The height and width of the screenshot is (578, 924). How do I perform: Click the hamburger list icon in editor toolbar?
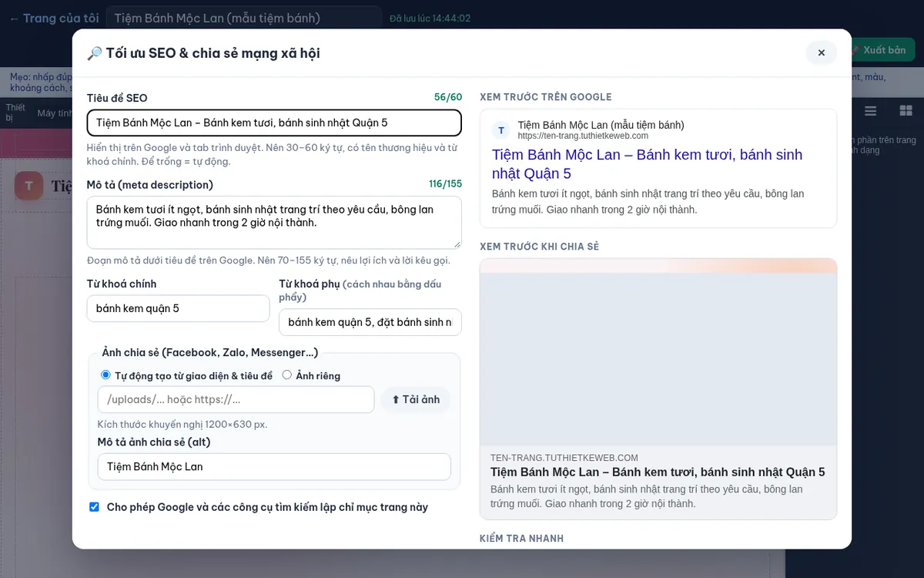(871, 111)
